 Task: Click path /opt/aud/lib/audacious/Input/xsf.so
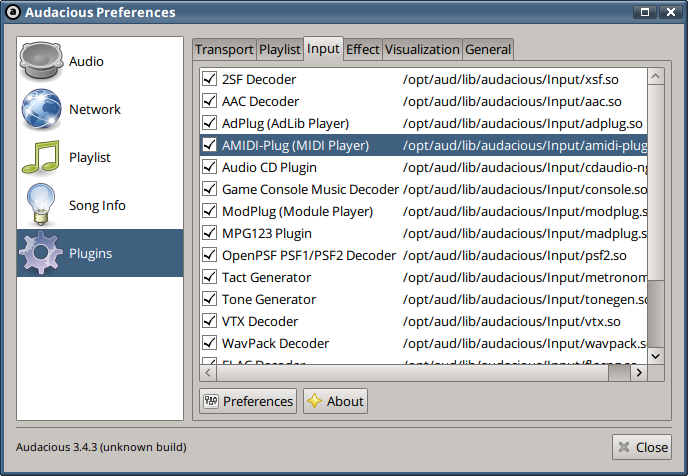511,79
